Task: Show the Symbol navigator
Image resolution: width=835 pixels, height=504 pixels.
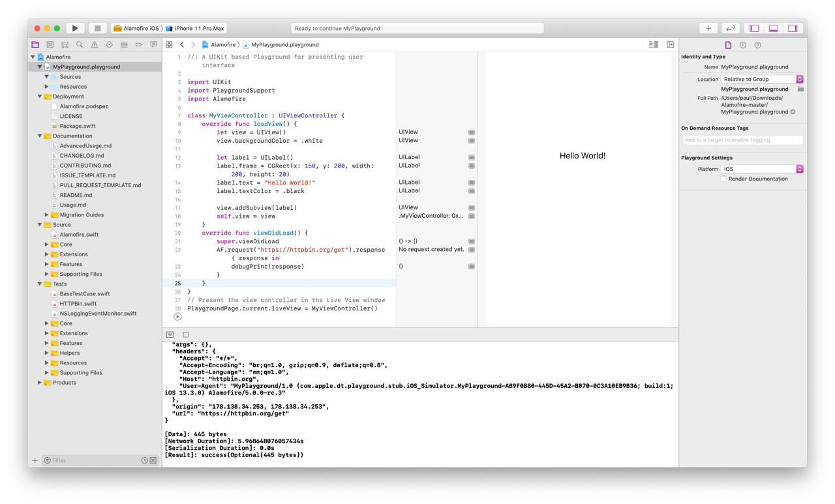Action: 65,44
